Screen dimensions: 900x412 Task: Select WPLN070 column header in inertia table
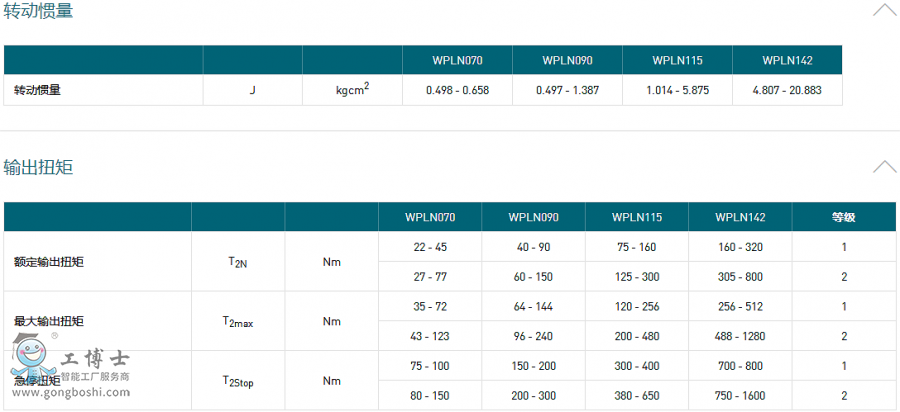[x=457, y=60]
